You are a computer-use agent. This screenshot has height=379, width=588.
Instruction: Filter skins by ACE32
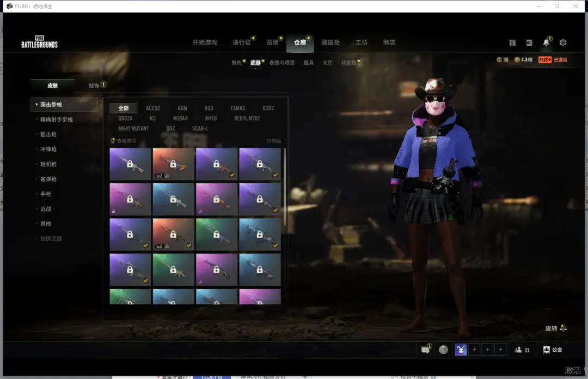[153, 108]
